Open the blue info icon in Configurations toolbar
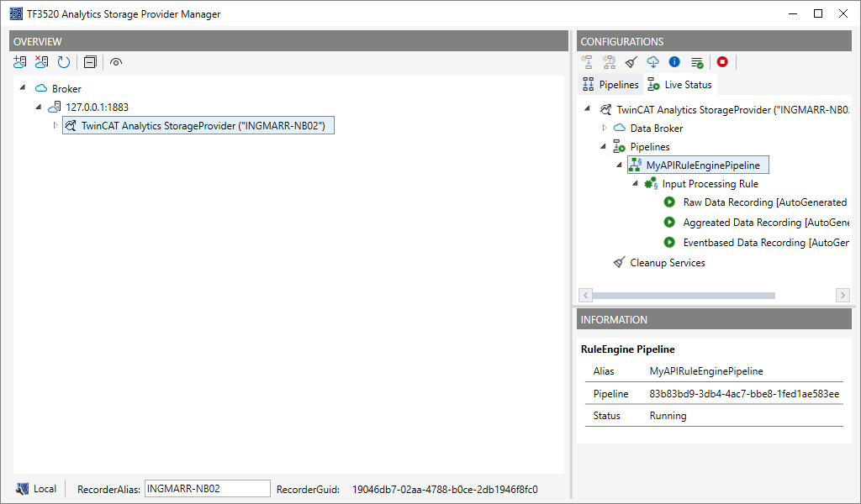The image size is (861, 504). click(x=674, y=62)
